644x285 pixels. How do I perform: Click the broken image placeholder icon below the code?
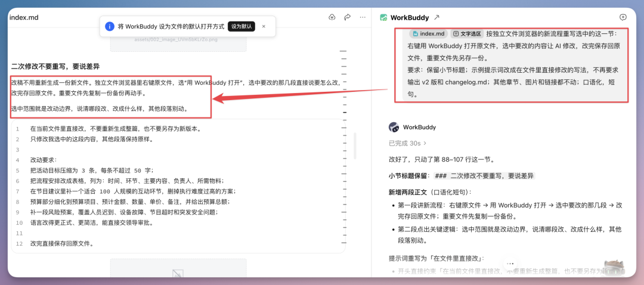tap(178, 274)
